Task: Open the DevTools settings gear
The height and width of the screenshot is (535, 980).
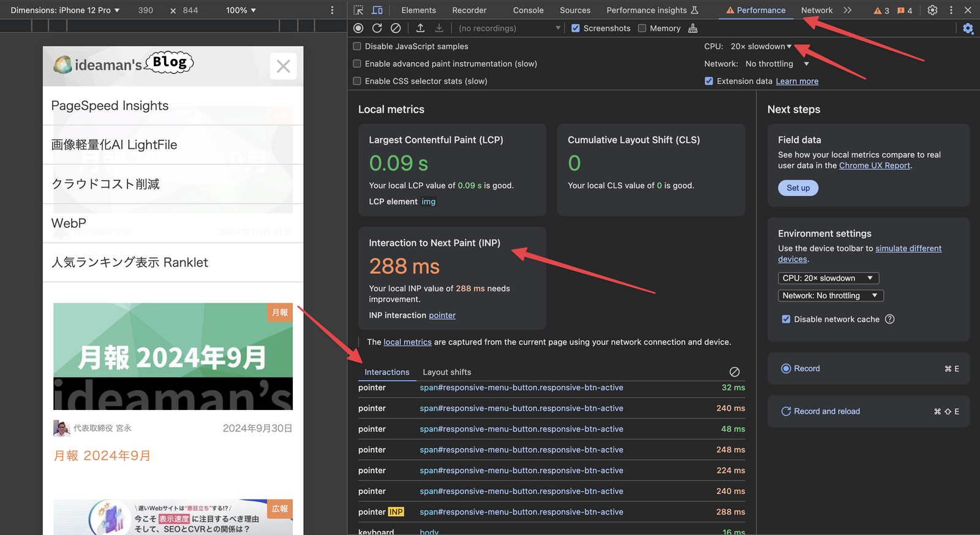Action: (x=932, y=10)
